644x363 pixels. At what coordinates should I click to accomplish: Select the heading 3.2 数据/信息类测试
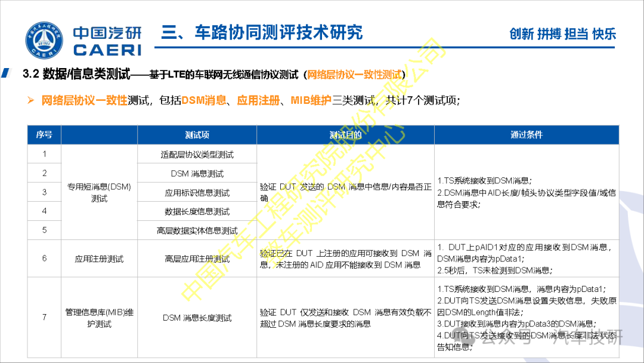(76, 74)
